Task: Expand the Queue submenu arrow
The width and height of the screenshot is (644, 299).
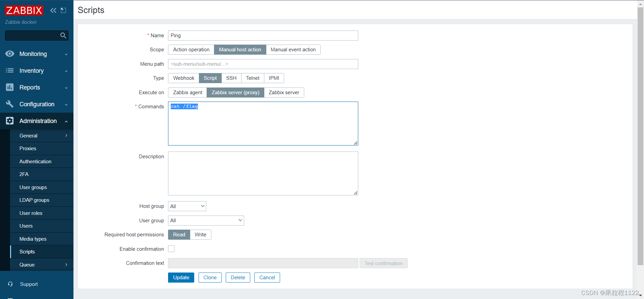Action: (66, 264)
